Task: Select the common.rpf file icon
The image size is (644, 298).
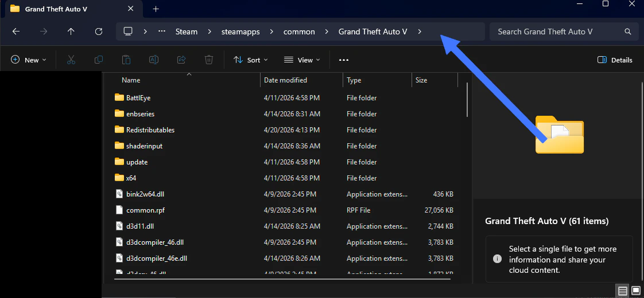Action: (119, 210)
